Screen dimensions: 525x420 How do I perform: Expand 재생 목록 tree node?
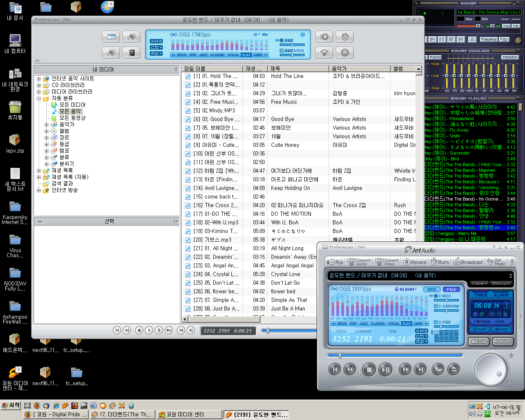[39, 171]
